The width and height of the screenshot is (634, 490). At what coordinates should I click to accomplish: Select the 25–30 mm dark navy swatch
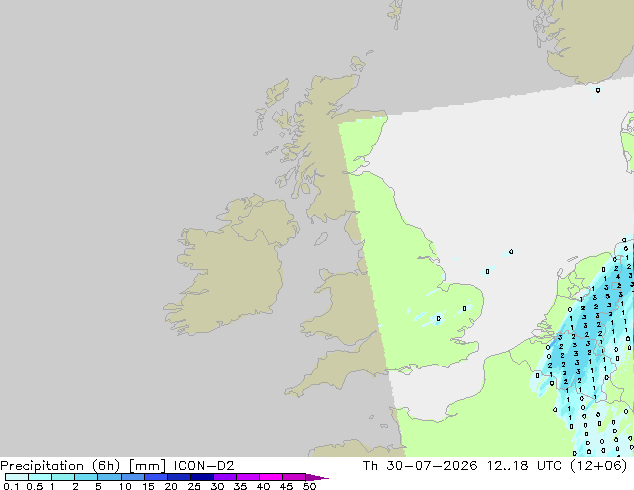(202, 477)
